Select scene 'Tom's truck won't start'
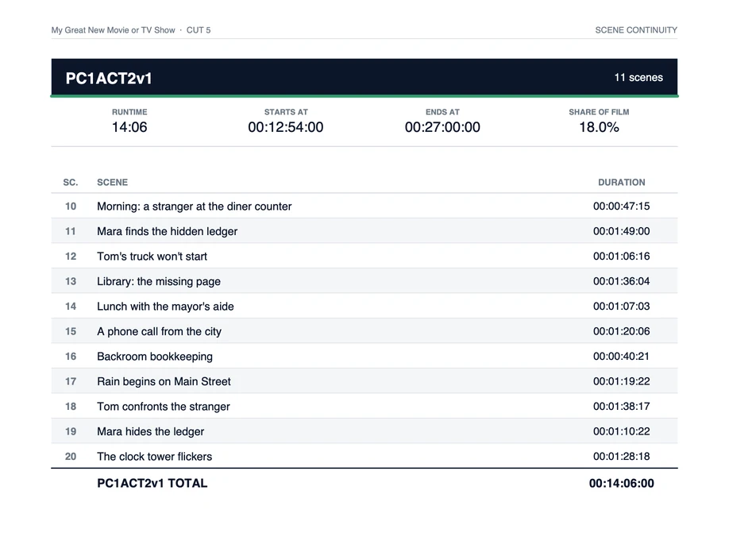 coord(152,257)
